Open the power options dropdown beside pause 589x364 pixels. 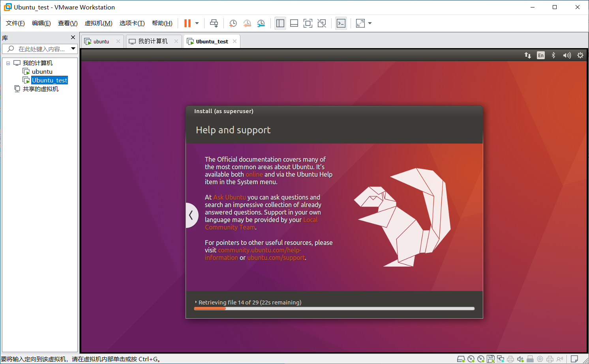point(197,23)
